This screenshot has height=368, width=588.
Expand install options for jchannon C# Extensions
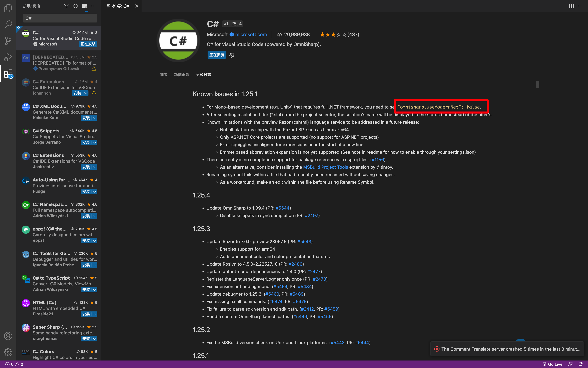point(86,93)
